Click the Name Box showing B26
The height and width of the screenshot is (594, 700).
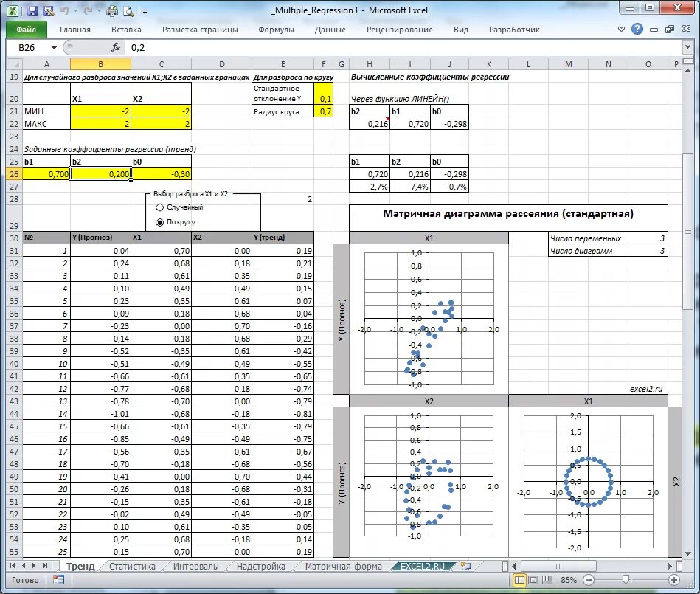click(x=29, y=47)
